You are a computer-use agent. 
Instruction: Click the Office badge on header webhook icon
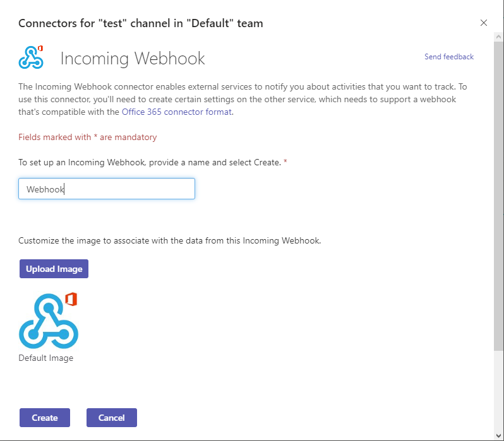(x=40, y=49)
